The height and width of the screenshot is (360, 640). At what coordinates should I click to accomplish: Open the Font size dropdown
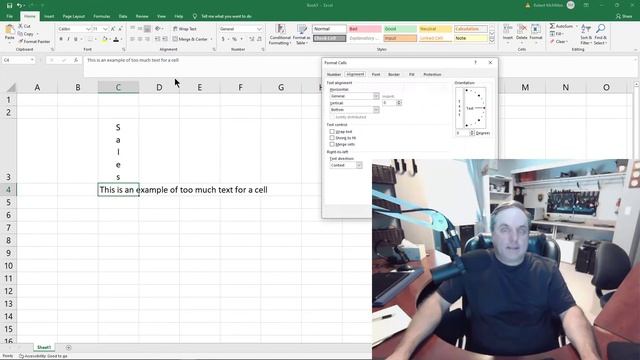pyautogui.click(x=105, y=29)
